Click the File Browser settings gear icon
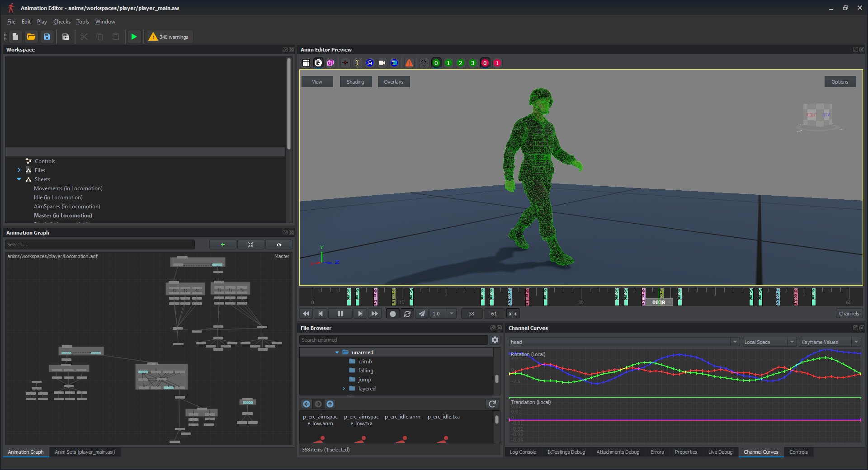868x470 pixels. [495, 340]
